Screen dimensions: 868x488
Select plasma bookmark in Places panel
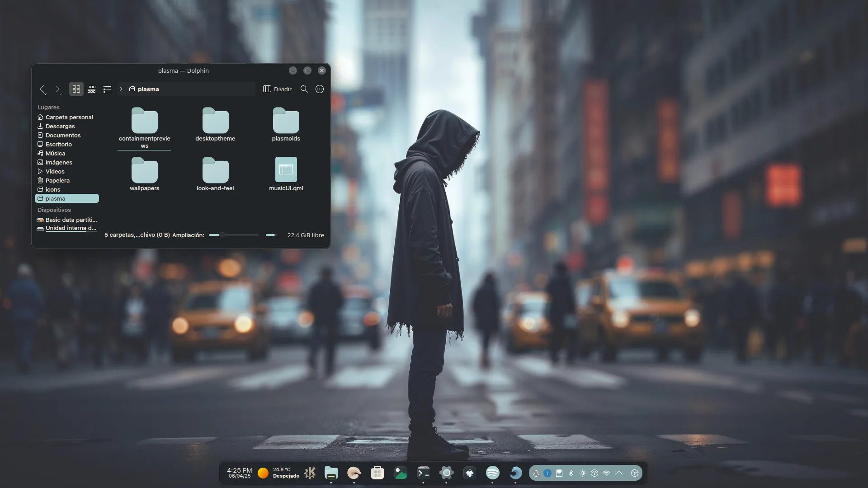click(67, 198)
